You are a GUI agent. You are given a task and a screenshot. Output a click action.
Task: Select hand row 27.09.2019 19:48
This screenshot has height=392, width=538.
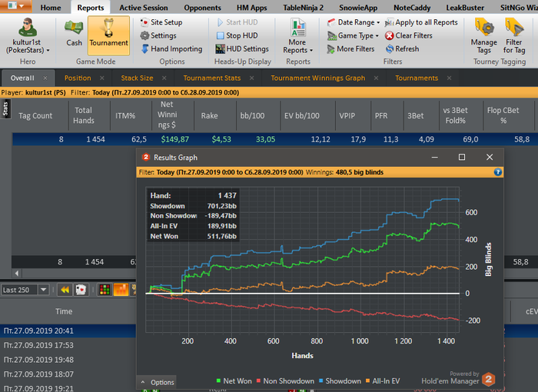68,360
